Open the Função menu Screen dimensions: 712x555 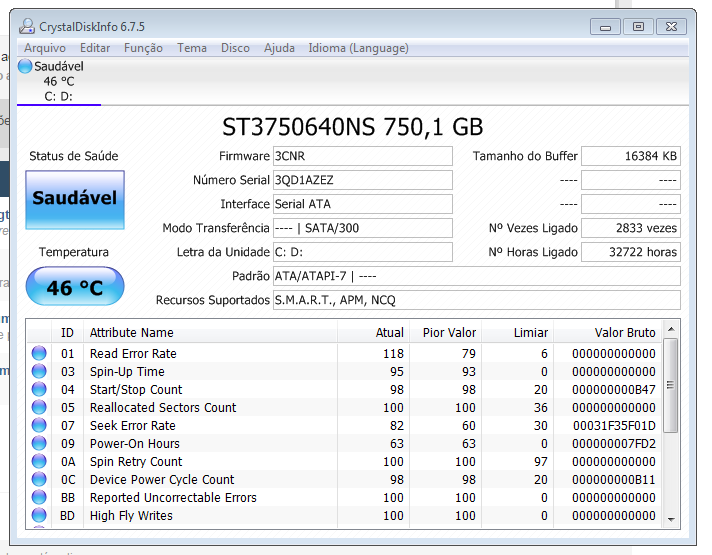click(143, 48)
